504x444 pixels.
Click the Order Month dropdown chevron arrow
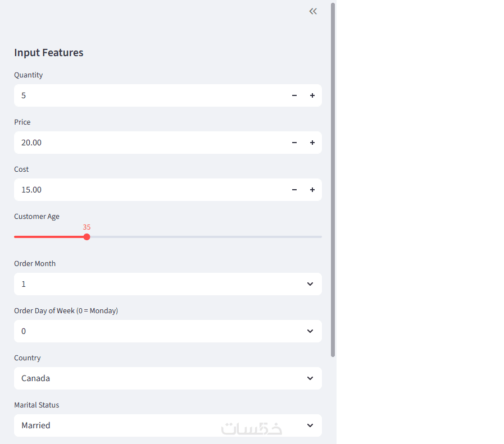click(x=310, y=284)
